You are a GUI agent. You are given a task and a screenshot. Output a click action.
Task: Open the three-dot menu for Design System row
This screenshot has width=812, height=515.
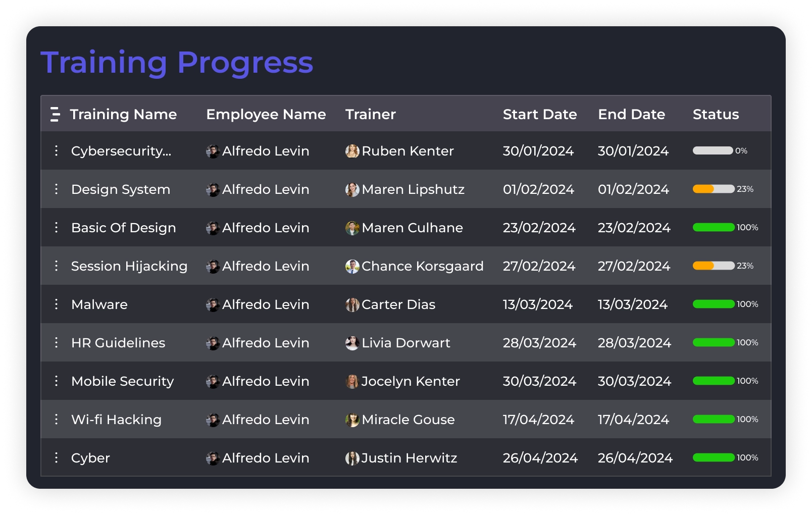56,189
